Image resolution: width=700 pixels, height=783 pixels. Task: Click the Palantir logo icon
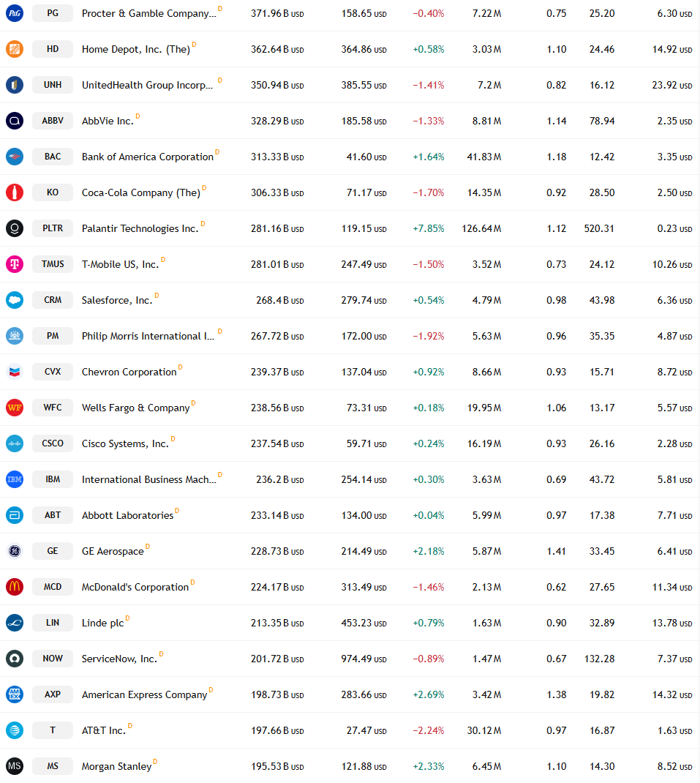coord(15,228)
